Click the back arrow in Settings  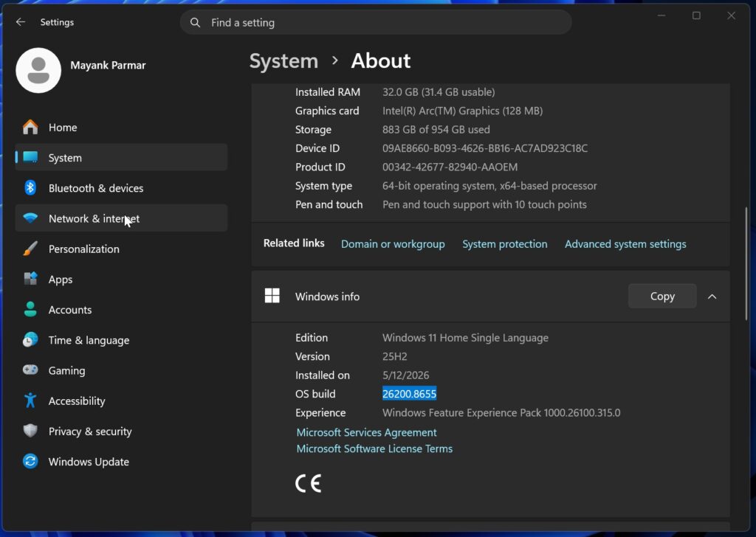[20, 22]
